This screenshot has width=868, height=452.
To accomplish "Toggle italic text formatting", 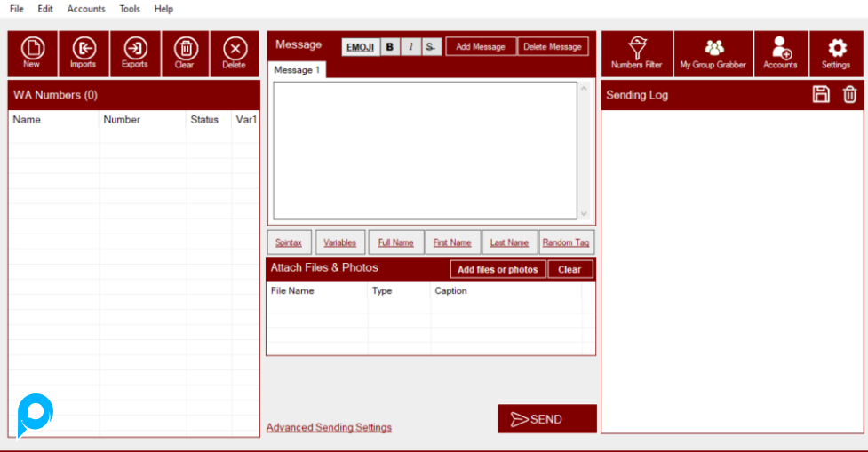I will pyautogui.click(x=410, y=47).
